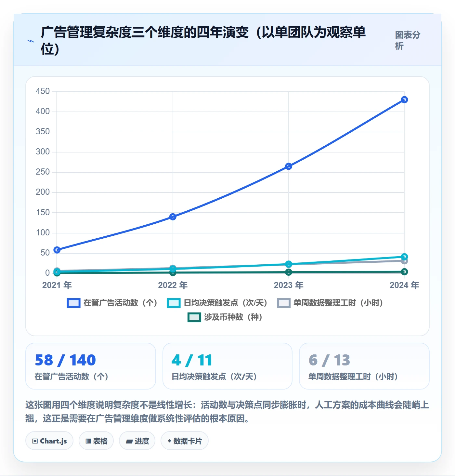Image resolution: width=455 pixels, height=476 pixels.
Task: Click the 2024 blue data point on 在管广告活动数 line
Action: point(404,100)
